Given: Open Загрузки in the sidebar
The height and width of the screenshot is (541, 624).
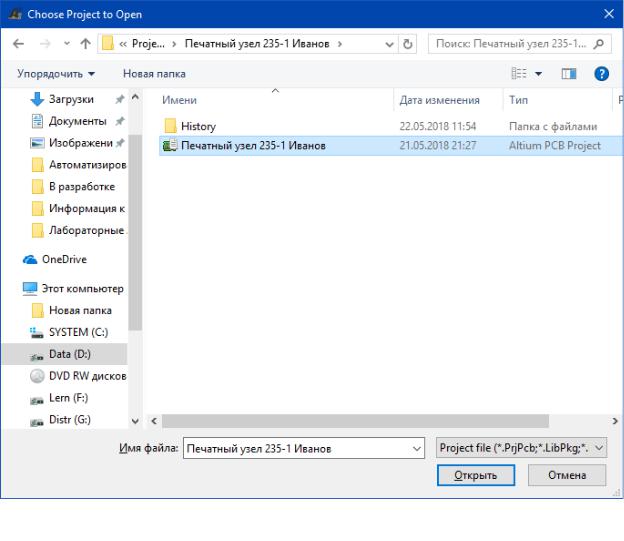Looking at the screenshot, I should click(71, 100).
